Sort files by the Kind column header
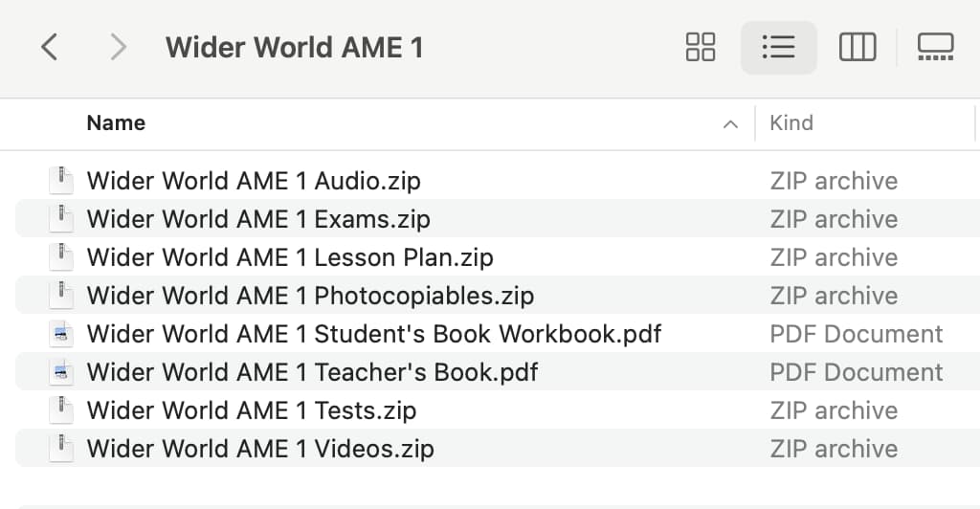The width and height of the screenshot is (980, 509). (x=791, y=123)
